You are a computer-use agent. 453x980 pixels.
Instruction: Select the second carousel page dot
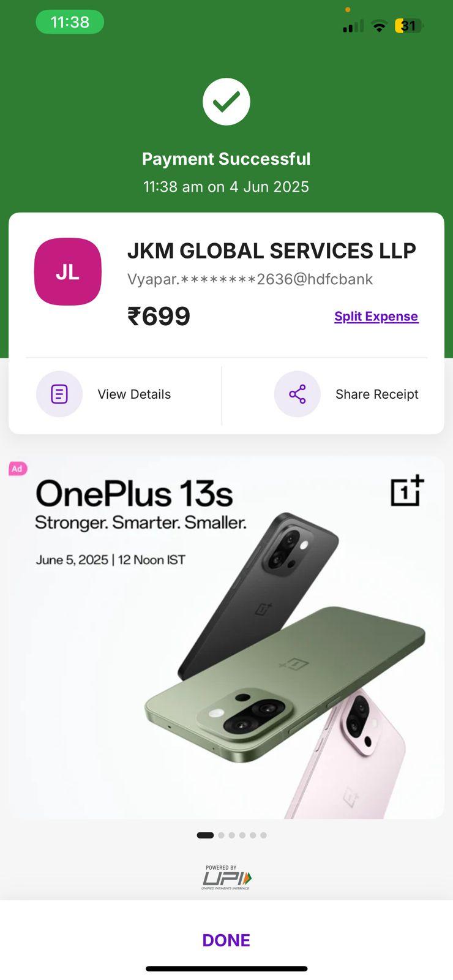pos(222,835)
